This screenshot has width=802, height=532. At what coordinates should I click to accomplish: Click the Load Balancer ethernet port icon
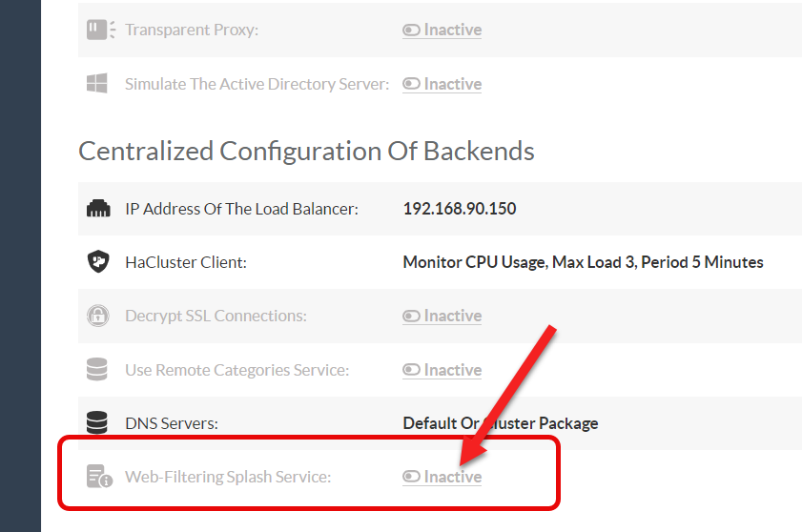[97, 208]
